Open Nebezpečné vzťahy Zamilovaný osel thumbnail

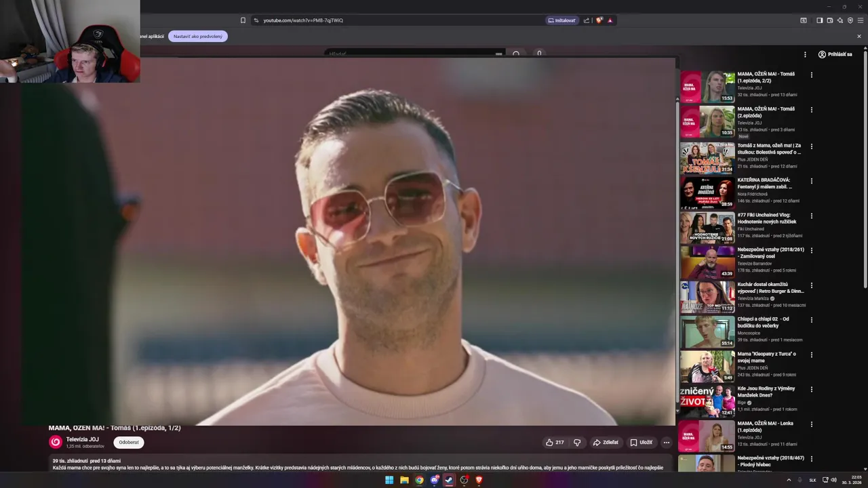(707, 262)
